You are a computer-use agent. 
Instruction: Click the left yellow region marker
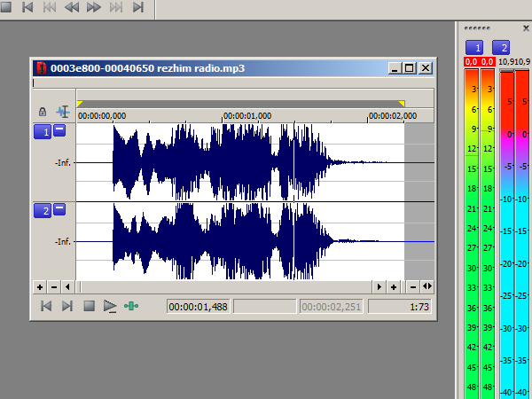pyautogui.click(x=80, y=104)
